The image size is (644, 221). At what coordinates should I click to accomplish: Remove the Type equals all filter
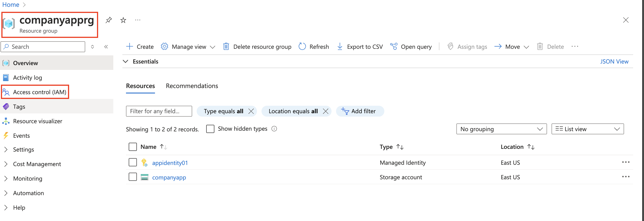pos(251,111)
